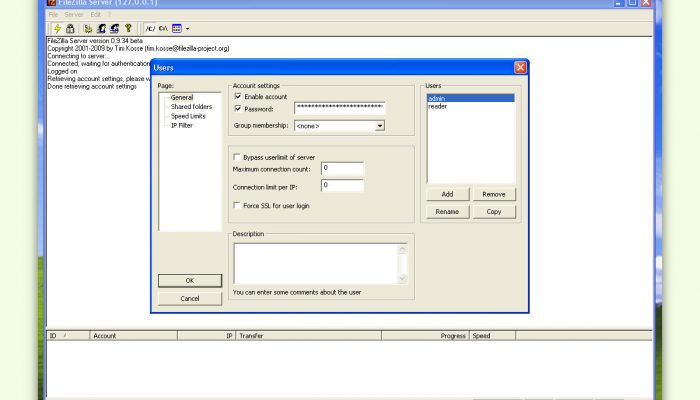Open the File menu

pyautogui.click(x=53, y=15)
